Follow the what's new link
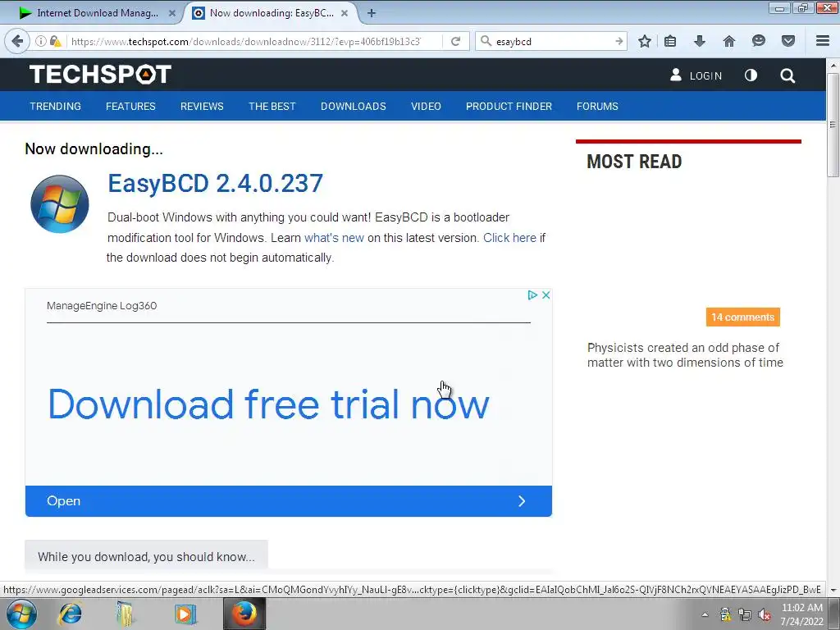840x630 pixels. [335, 238]
